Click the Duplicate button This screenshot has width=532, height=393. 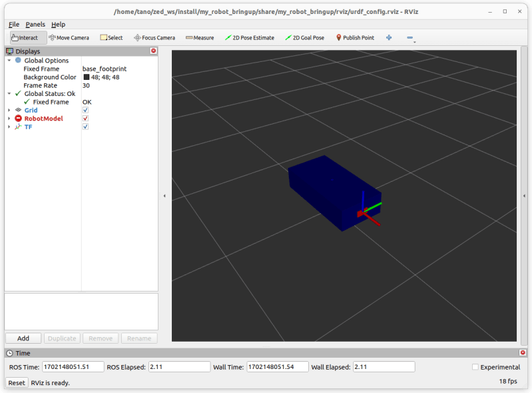(62, 338)
